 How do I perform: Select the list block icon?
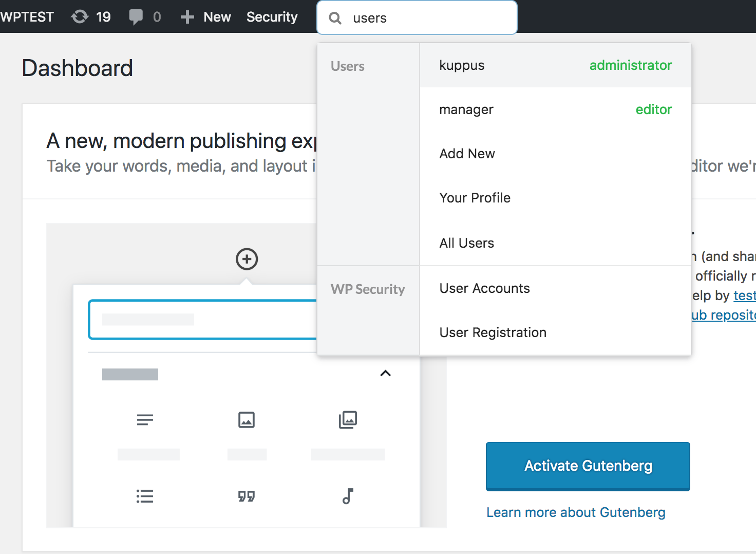pyautogui.click(x=145, y=496)
